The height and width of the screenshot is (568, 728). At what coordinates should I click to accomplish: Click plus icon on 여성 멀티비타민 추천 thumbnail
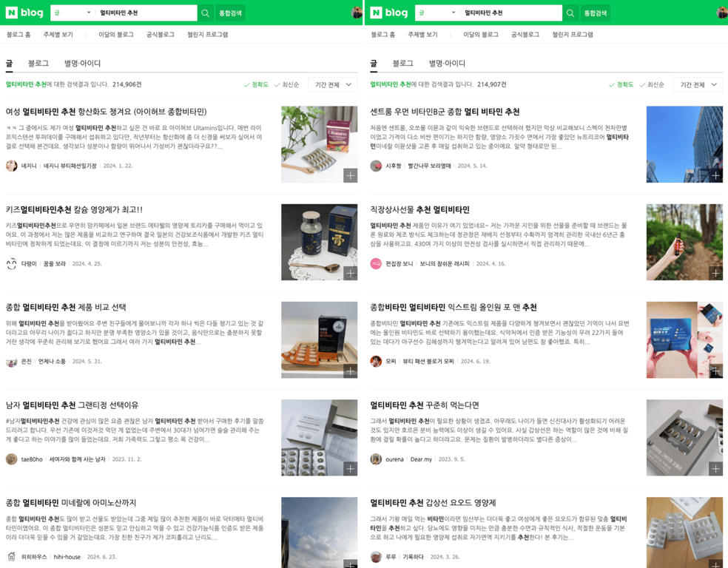coord(351,175)
